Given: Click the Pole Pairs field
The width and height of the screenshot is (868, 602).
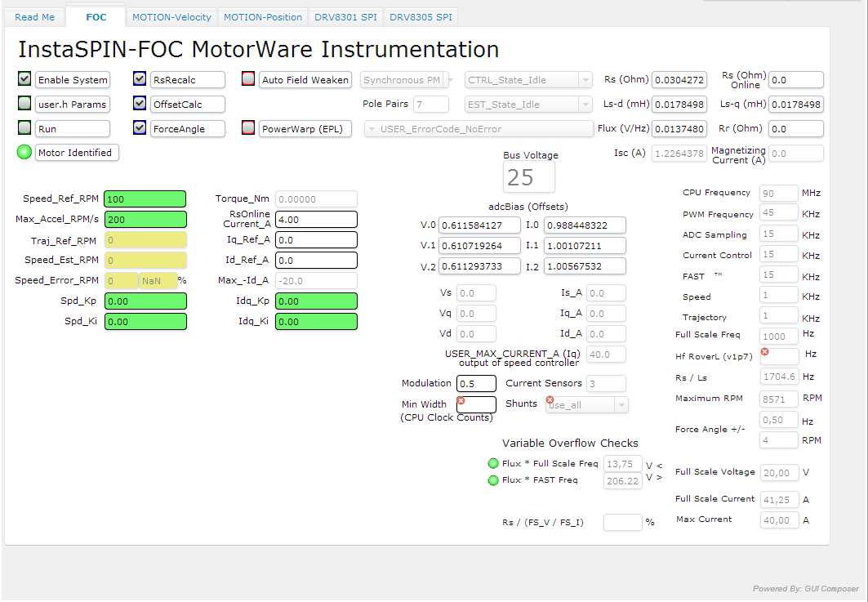Looking at the screenshot, I should click(430, 104).
